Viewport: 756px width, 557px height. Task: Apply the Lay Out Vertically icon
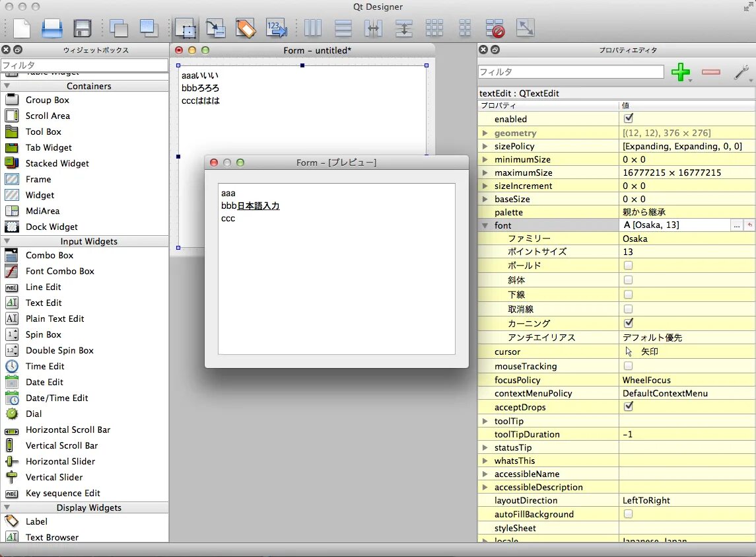click(343, 28)
